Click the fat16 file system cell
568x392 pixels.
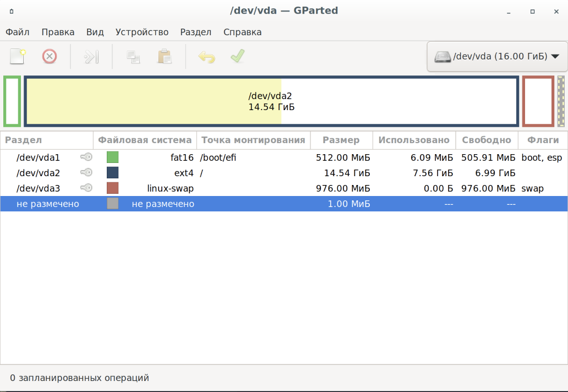(x=182, y=157)
